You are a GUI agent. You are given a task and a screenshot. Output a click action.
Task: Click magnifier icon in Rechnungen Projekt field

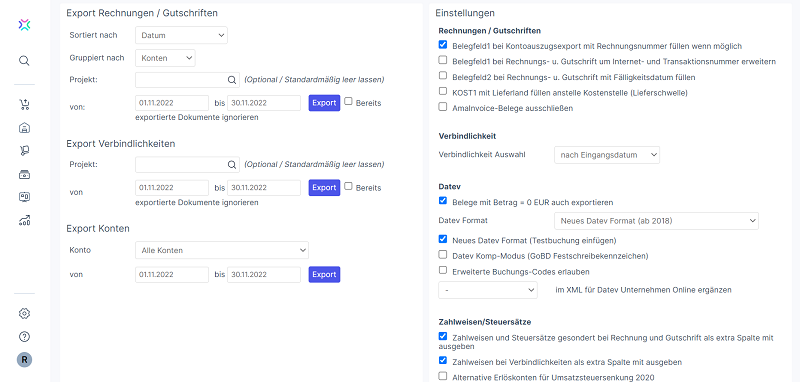pyautogui.click(x=232, y=80)
